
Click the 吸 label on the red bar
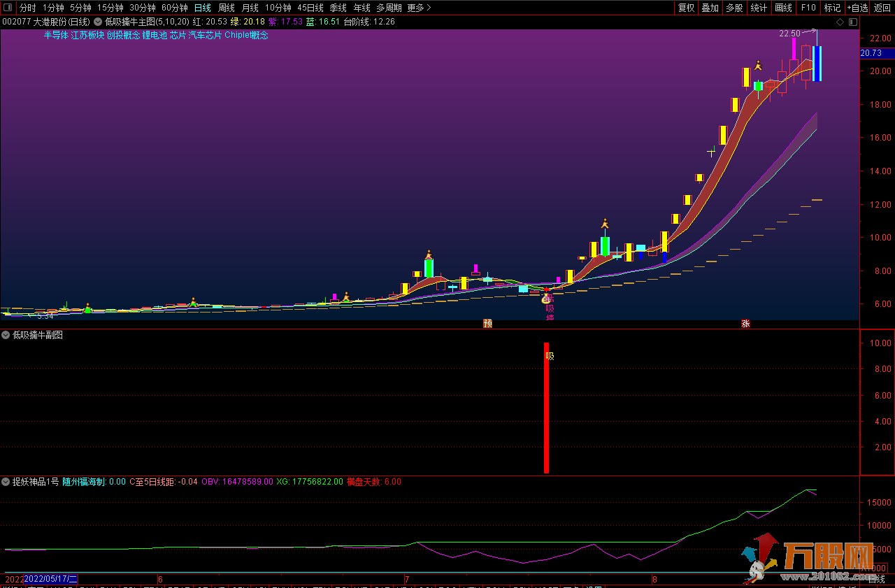pyautogui.click(x=550, y=356)
